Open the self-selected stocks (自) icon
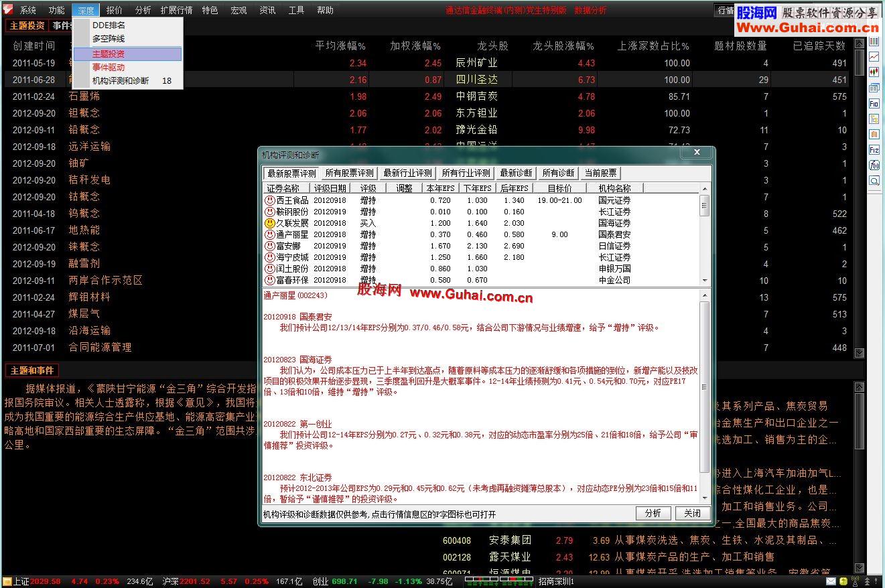 coord(874,135)
